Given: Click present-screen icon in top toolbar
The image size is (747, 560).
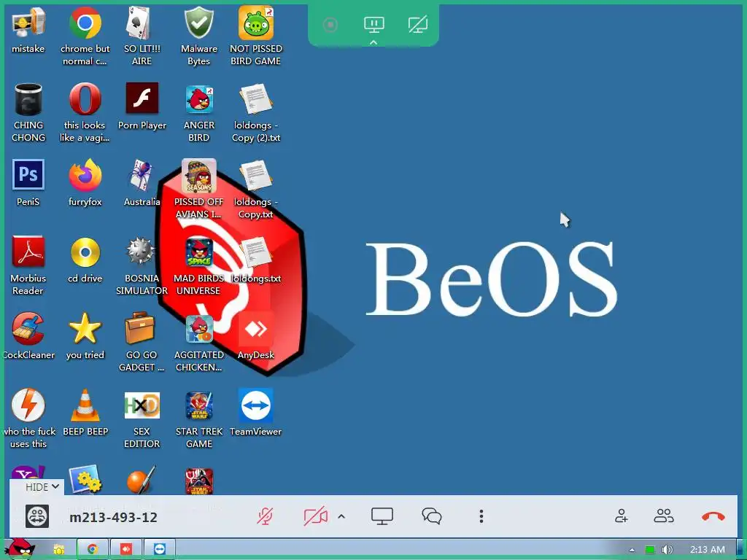Looking at the screenshot, I should tap(374, 24).
